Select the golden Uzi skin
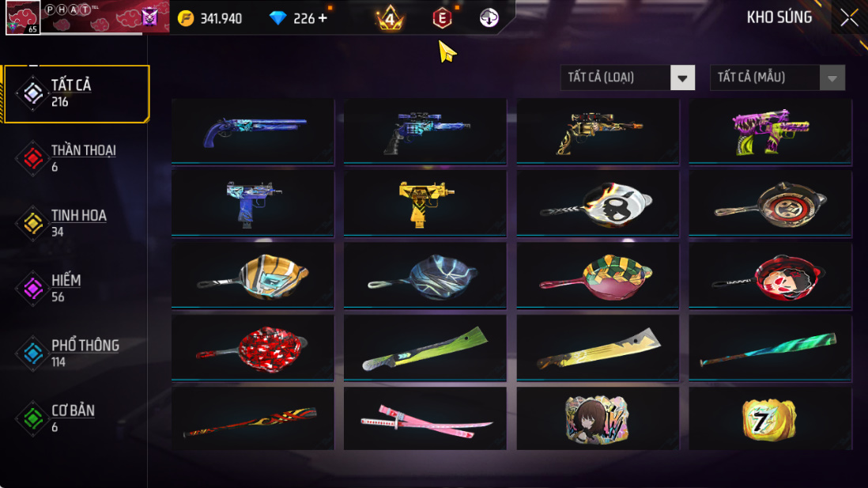868x488 pixels. tap(425, 203)
